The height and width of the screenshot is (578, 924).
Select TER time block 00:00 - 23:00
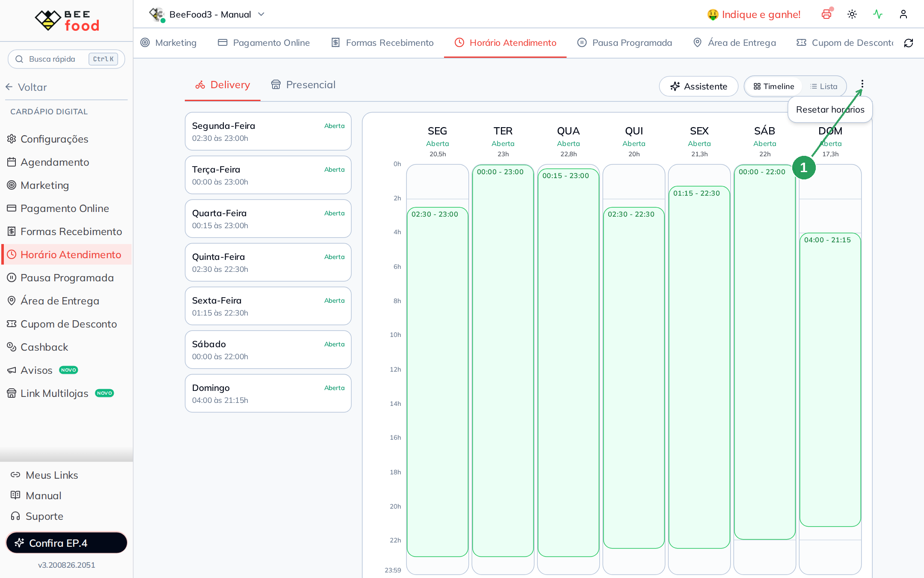pyautogui.click(x=503, y=361)
